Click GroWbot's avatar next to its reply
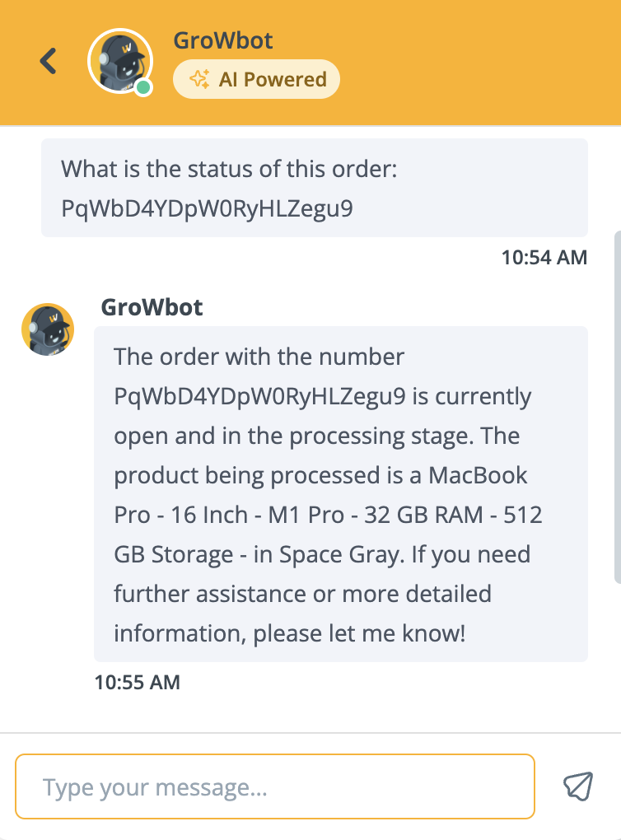Image resolution: width=621 pixels, height=840 pixels. 48,329
